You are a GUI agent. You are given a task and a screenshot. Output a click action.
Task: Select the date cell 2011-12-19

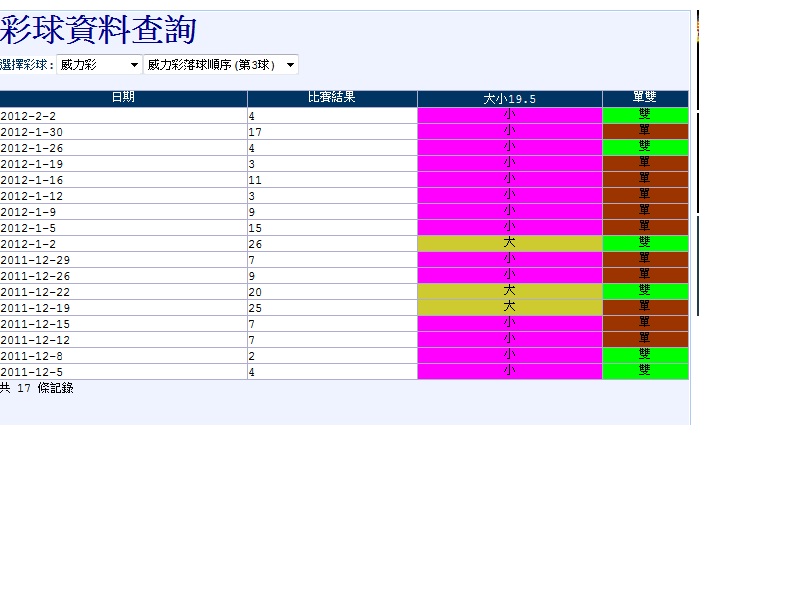click(x=123, y=308)
